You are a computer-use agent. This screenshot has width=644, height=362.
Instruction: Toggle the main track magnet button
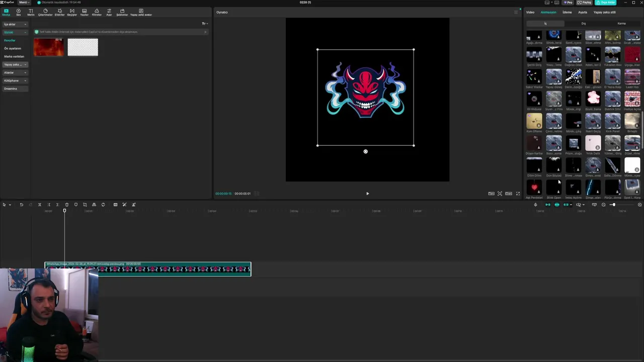tap(548, 205)
